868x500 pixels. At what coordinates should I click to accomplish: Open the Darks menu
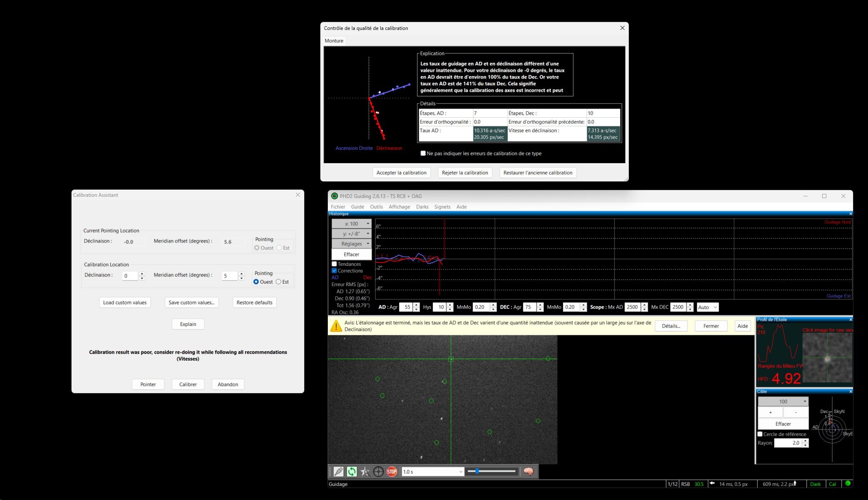tap(422, 207)
